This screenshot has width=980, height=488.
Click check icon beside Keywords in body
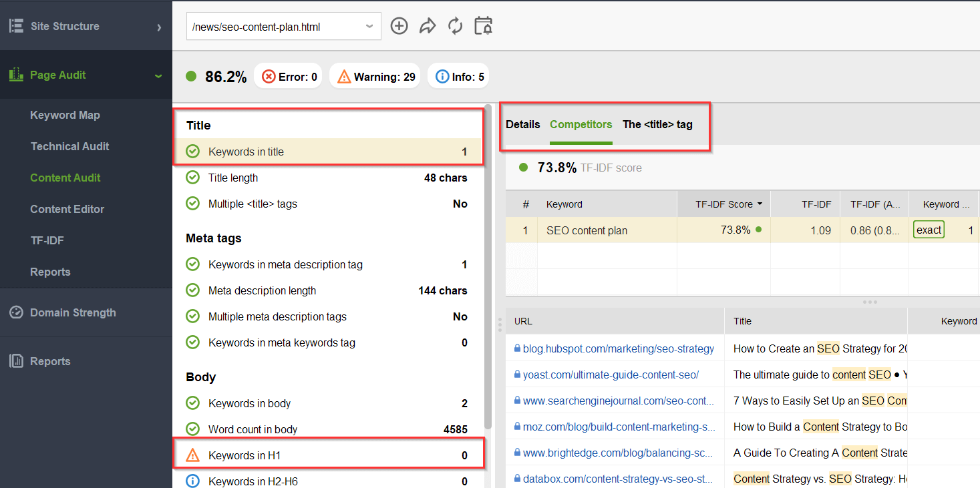(x=192, y=403)
